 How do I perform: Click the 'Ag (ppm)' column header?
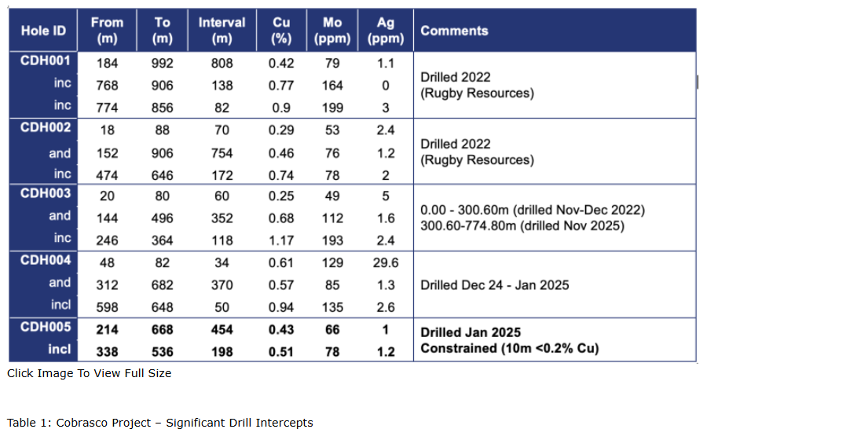click(x=386, y=31)
